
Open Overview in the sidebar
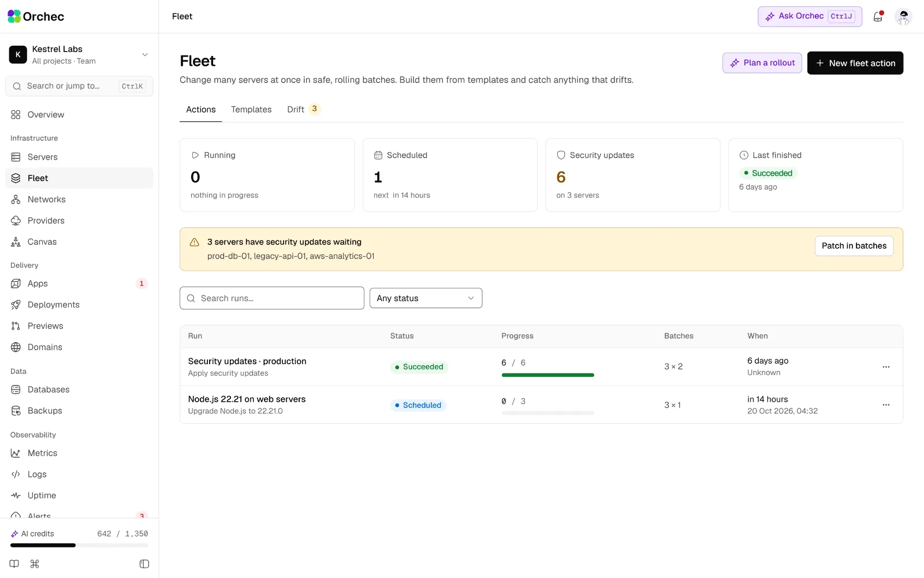79,114
